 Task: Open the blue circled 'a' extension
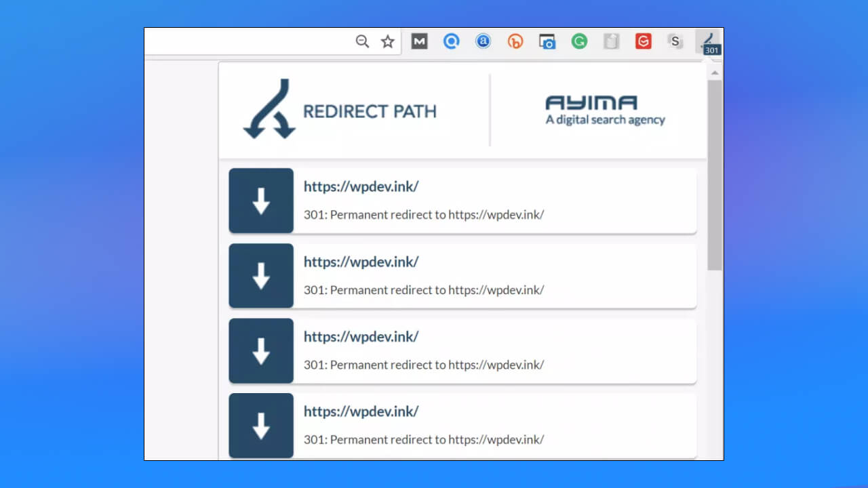point(483,42)
